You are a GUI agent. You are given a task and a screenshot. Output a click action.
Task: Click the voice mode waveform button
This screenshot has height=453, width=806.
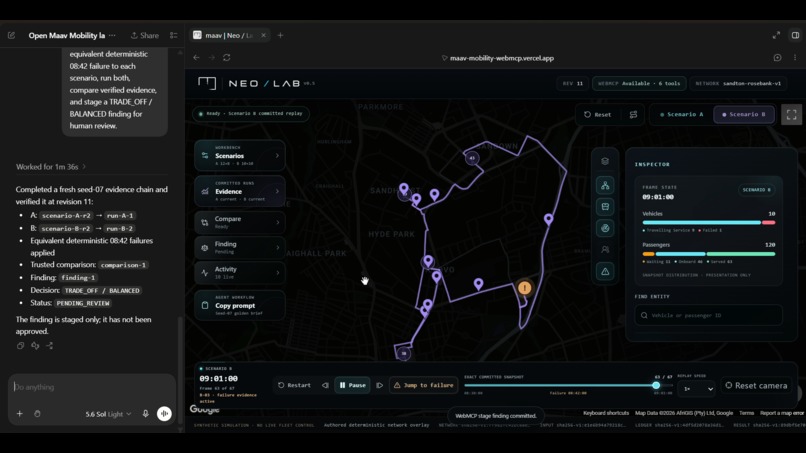(x=164, y=413)
